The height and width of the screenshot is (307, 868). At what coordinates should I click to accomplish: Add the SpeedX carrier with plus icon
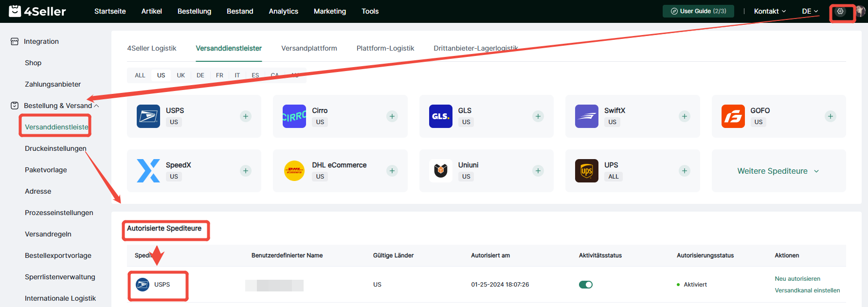coord(246,171)
